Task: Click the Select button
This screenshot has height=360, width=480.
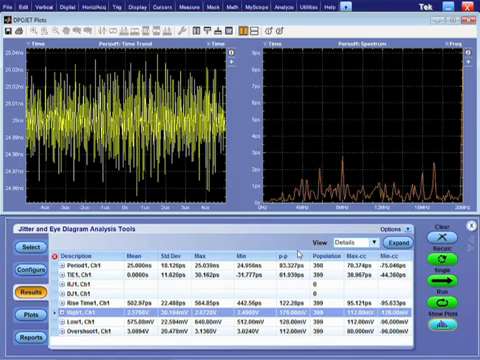Action: 31,247
